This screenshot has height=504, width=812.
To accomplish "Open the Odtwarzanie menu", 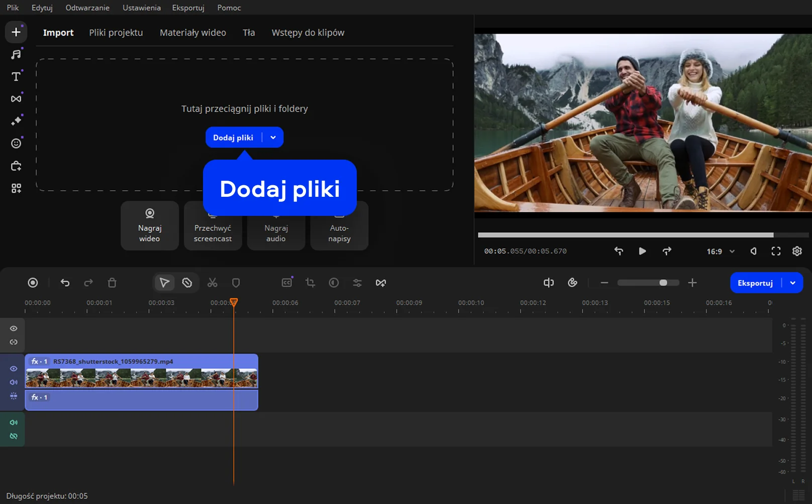I will pos(87,8).
